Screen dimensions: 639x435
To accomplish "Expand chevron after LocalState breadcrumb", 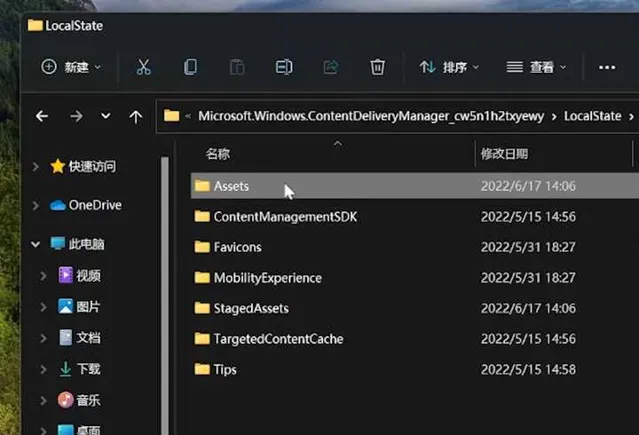I will click(x=631, y=117).
